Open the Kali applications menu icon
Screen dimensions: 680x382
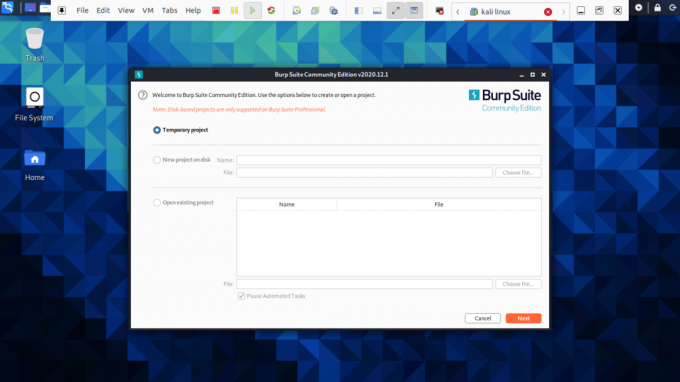[x=7, y=7]
